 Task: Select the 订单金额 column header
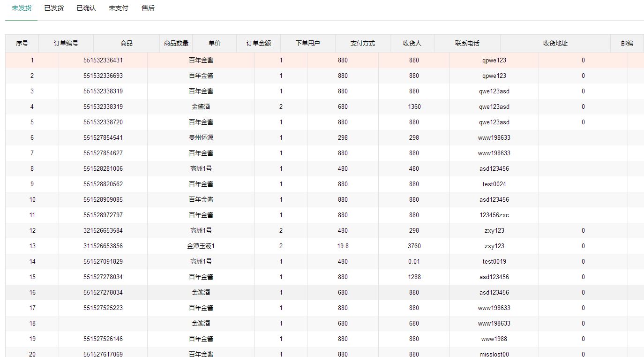[259, 43]
